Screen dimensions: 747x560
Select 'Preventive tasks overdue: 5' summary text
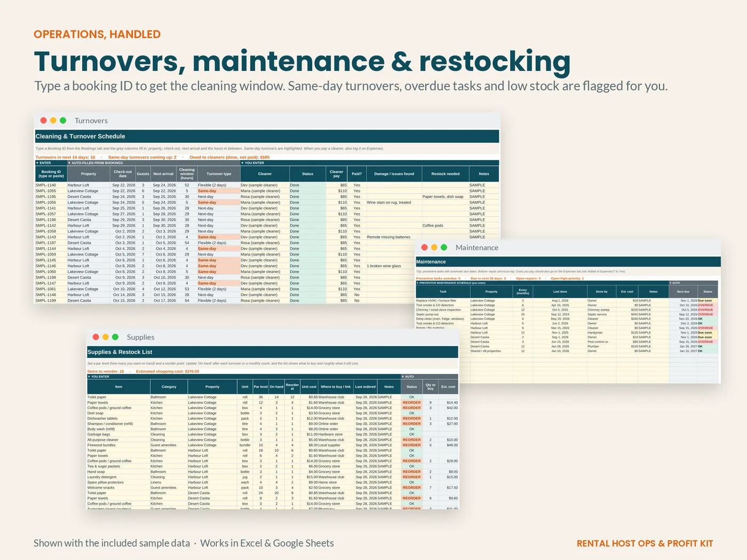coord(438,278)
